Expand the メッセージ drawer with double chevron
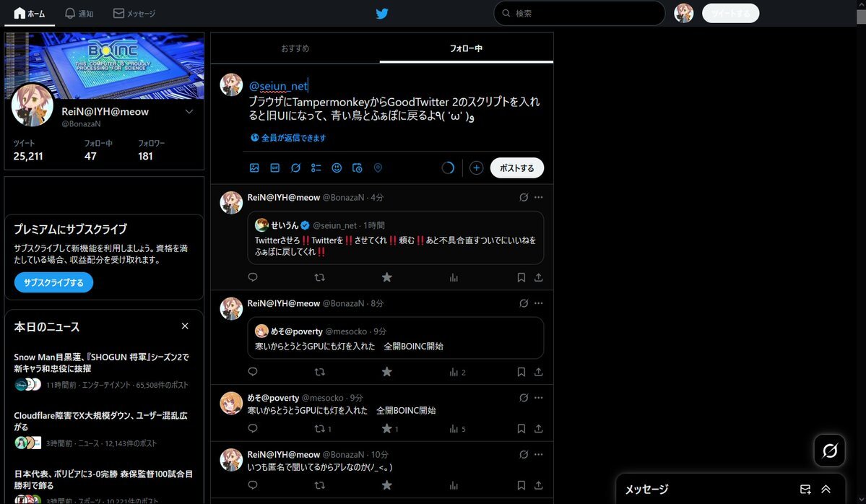The image size is (866, 504). [x=826, y=489]
